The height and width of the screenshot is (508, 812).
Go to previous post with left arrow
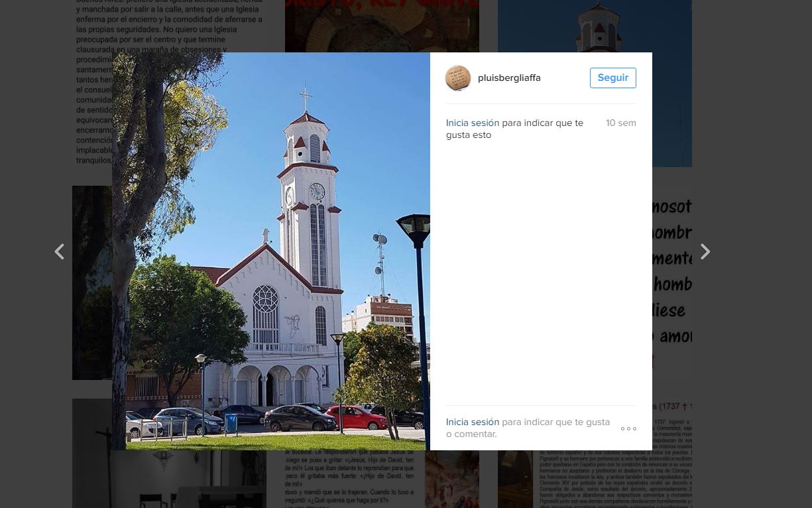59,251
